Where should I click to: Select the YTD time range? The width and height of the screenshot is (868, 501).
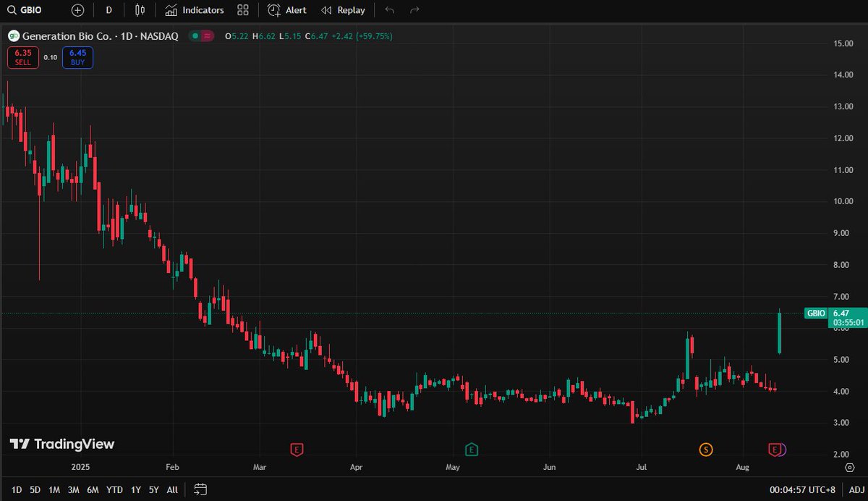pyautogui.click(x=114, y=489)
